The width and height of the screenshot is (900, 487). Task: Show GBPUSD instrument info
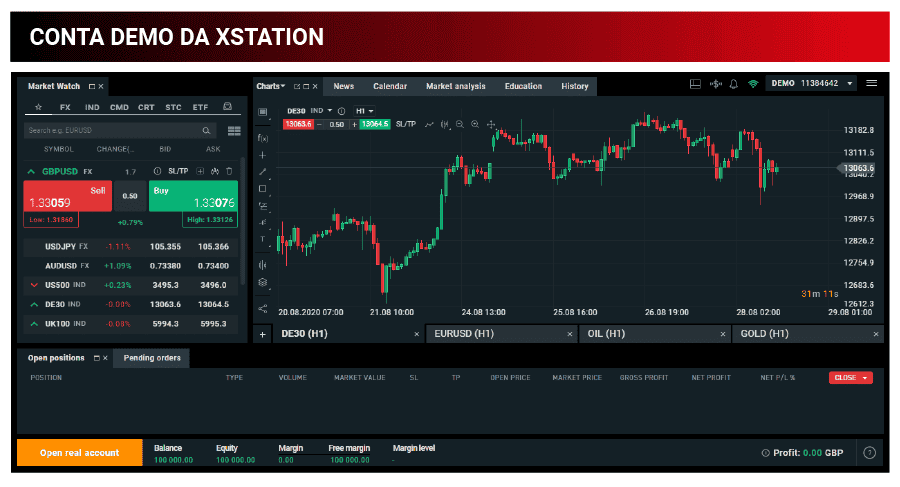tap(157, 171)
